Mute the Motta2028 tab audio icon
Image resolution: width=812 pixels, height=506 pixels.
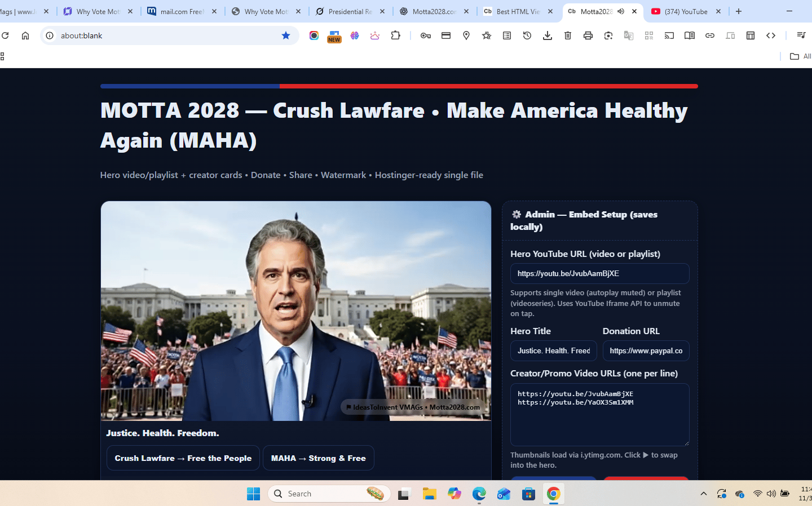coord(621,11)
